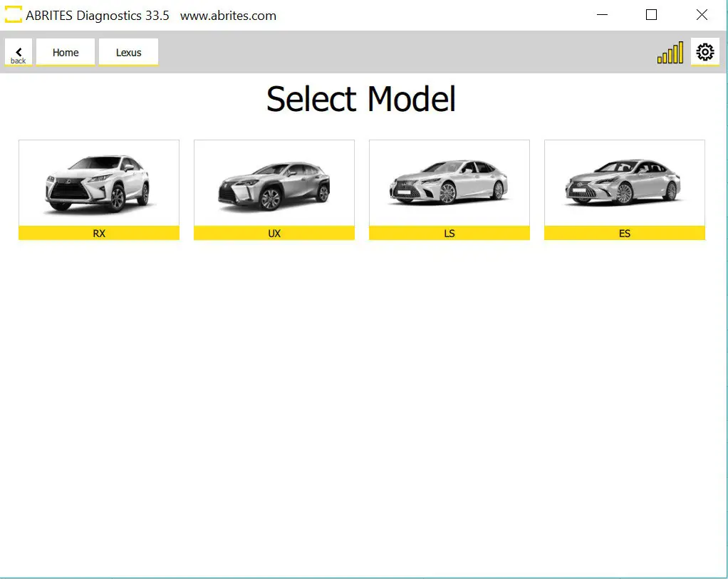Click the yellow ES label
The image size is (728, 579).
[624, 233]
